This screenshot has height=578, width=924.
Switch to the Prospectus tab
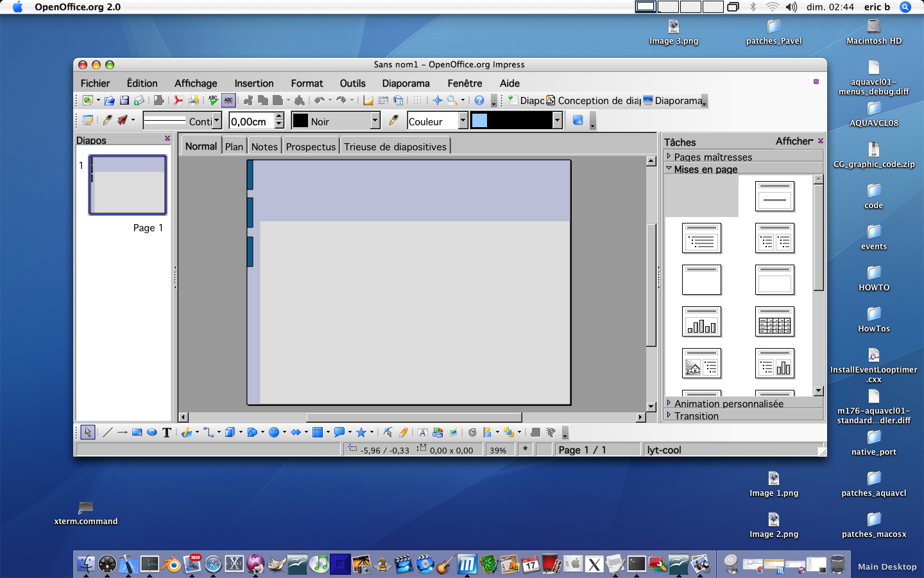[x=311, y=146]
